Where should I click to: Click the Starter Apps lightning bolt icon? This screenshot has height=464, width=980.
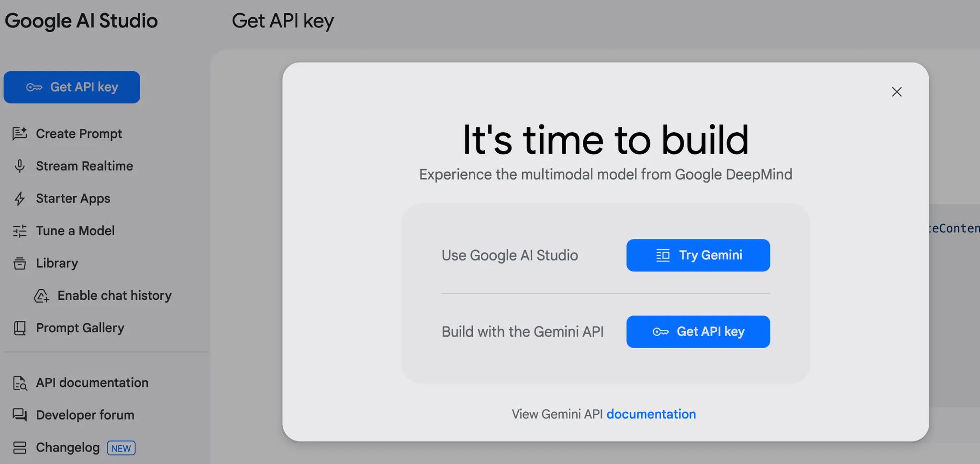20,198
